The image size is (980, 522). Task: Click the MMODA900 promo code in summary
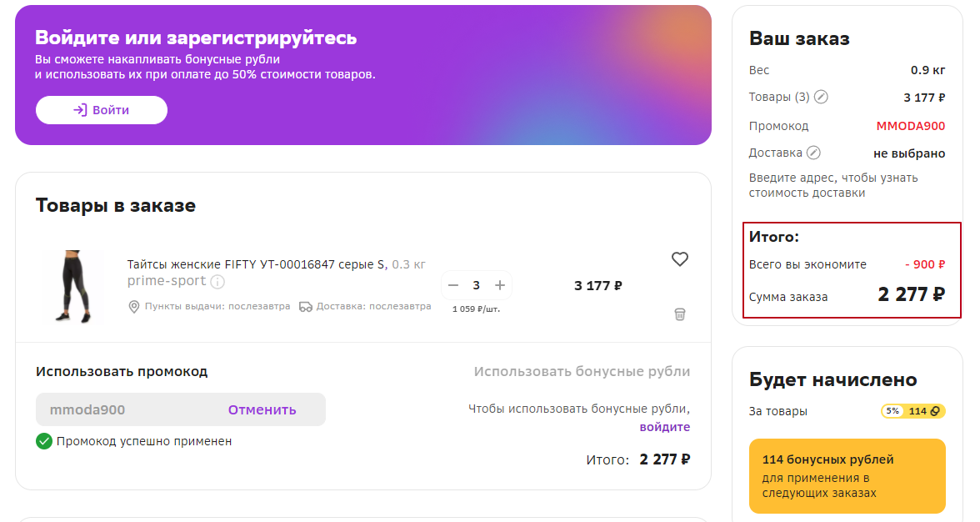tap(911, 126)
